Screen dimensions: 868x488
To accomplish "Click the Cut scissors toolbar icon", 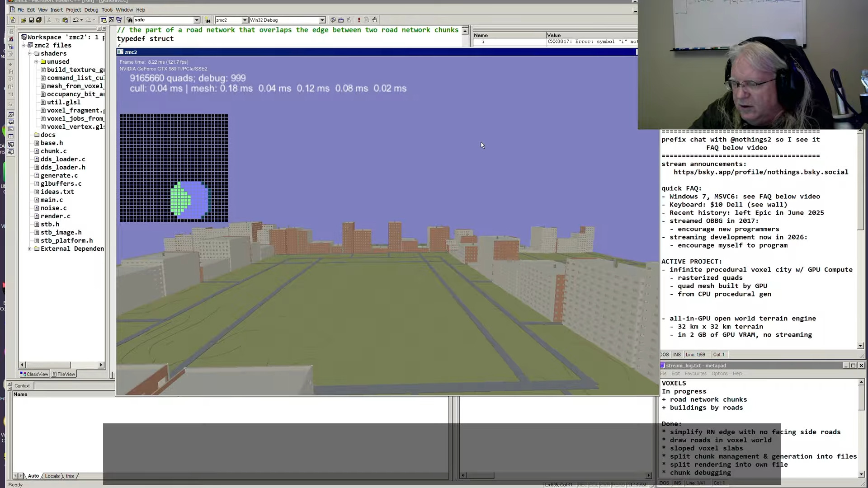I will point(49,20).
